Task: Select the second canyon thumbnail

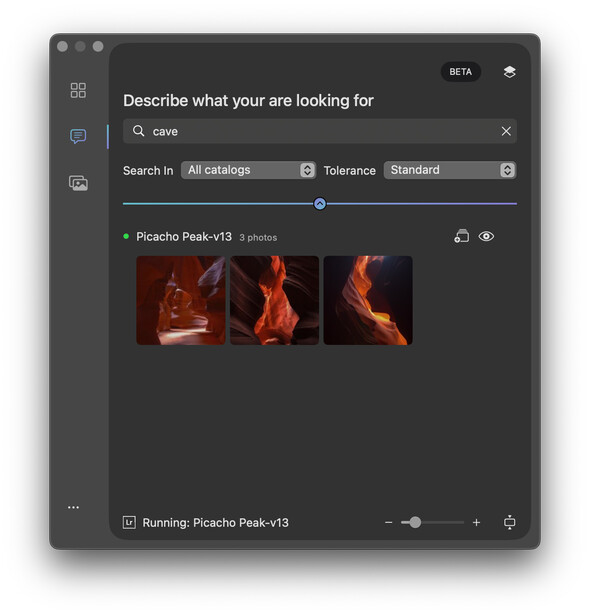Action: click(274, 300)
